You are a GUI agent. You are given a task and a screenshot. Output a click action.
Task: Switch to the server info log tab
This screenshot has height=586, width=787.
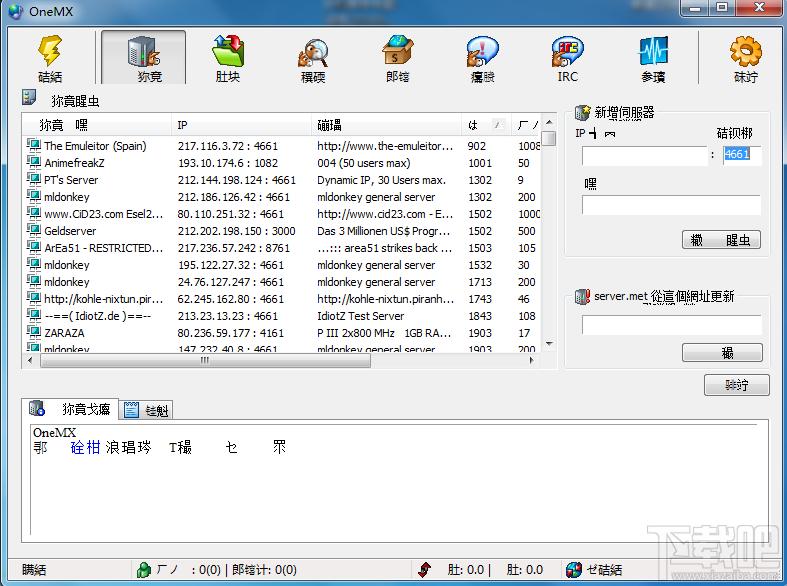tap(70, 409)
